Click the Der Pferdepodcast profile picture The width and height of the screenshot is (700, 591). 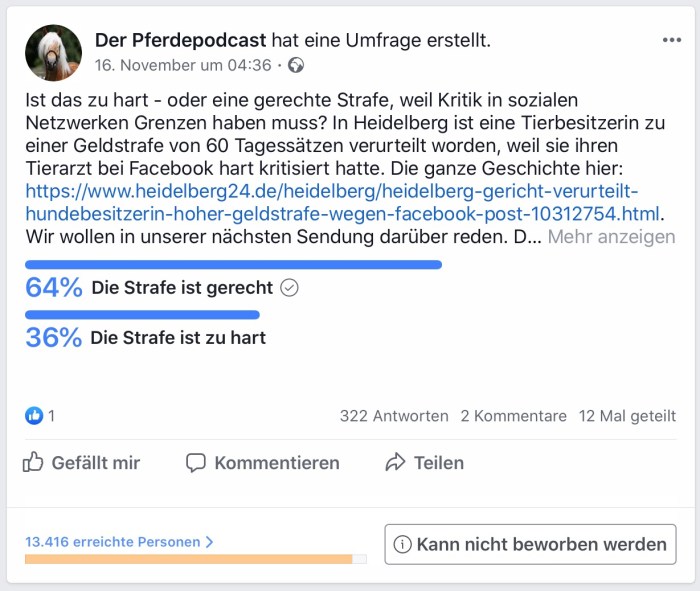tap(53, 53)
